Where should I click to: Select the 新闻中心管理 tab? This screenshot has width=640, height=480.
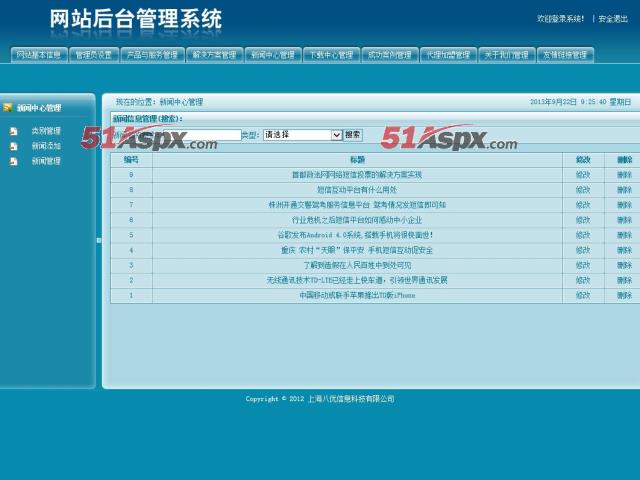pyautogui.click(x=273, y=55)
